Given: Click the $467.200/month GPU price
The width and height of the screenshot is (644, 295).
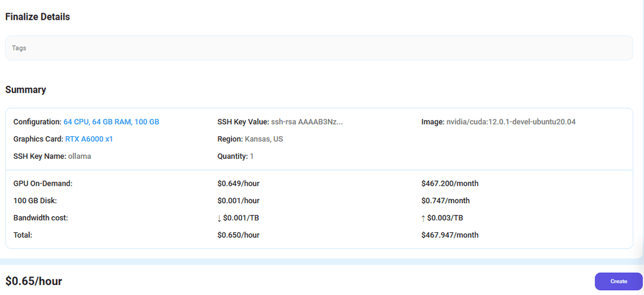Looking at the screenshot, I should click(x=450, y=183).
